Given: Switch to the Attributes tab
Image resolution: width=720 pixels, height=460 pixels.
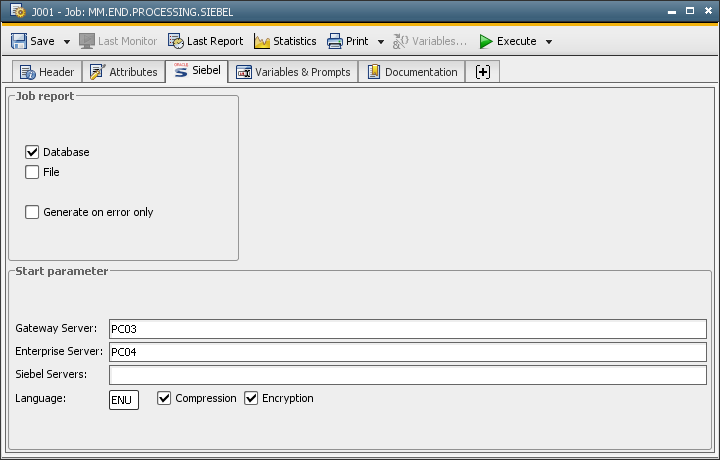Looking at the screenshot, I should [123, 72].
